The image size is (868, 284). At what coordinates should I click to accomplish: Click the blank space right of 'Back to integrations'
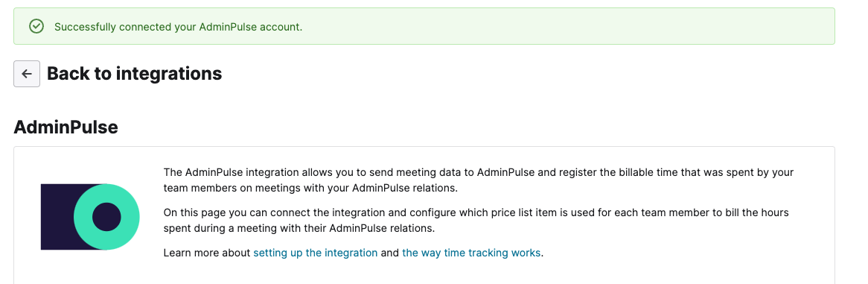[526, 74]
